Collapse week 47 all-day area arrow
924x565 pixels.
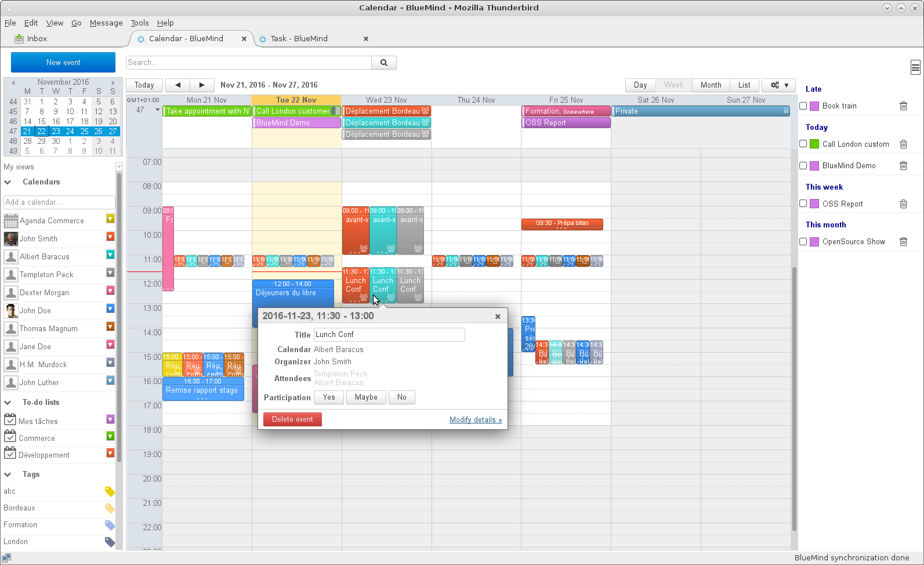click(157, 110)
